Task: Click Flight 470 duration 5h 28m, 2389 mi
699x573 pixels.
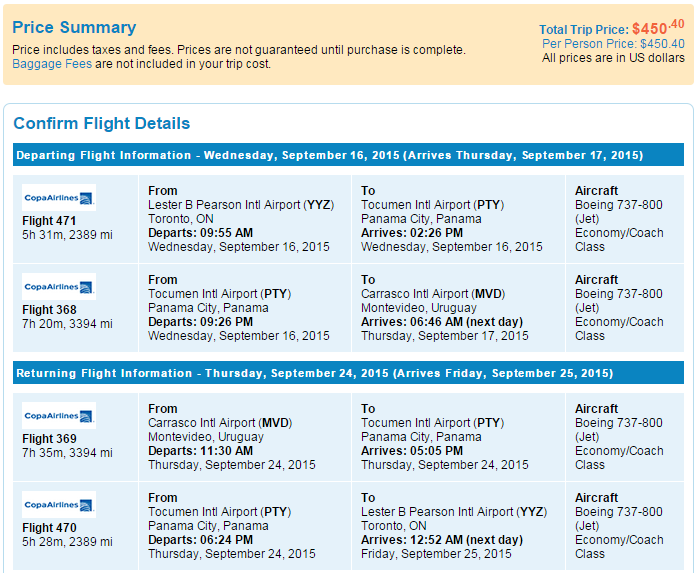Action: (67, 542)
